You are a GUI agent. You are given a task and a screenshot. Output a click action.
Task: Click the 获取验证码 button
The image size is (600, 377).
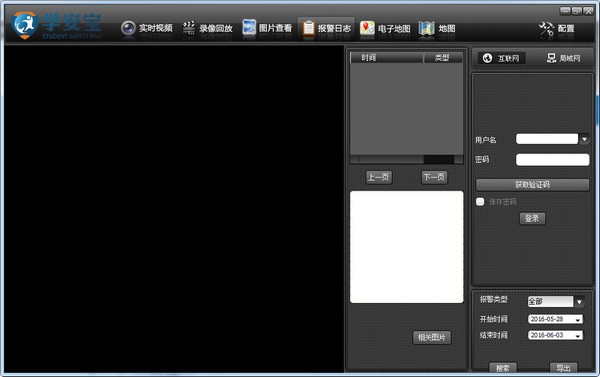pos(532,185)
